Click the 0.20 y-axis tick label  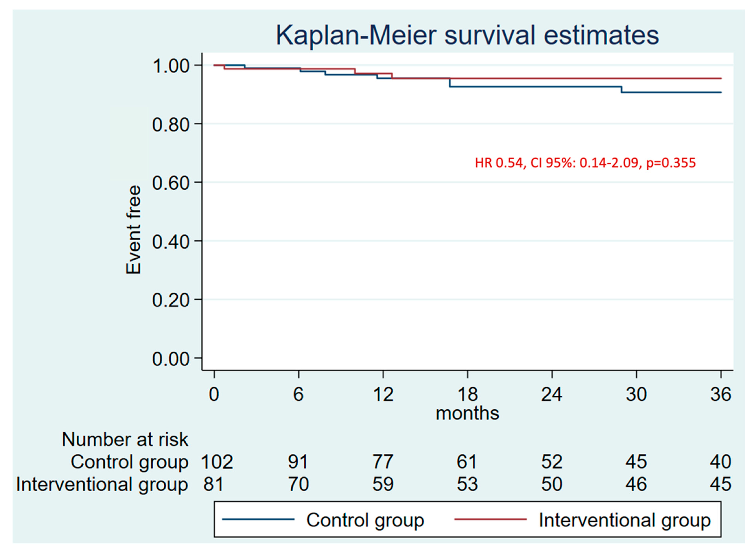click(171, 300)
